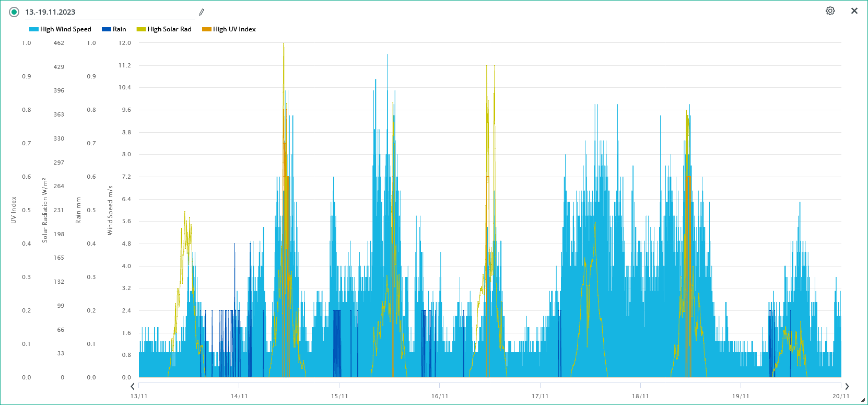
Task: Click the 13.-19.11.2023 title field
Action: point(104,12)
